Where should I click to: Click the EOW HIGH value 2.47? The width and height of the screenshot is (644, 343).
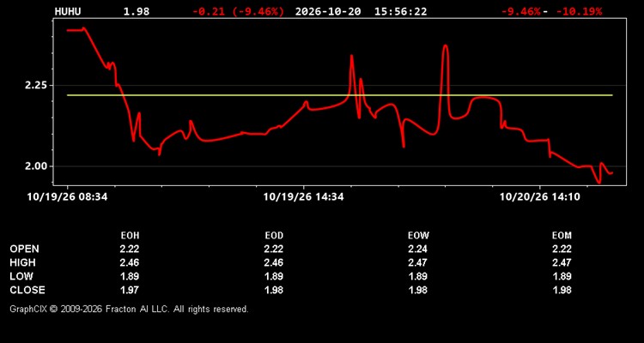pos(418,262)
